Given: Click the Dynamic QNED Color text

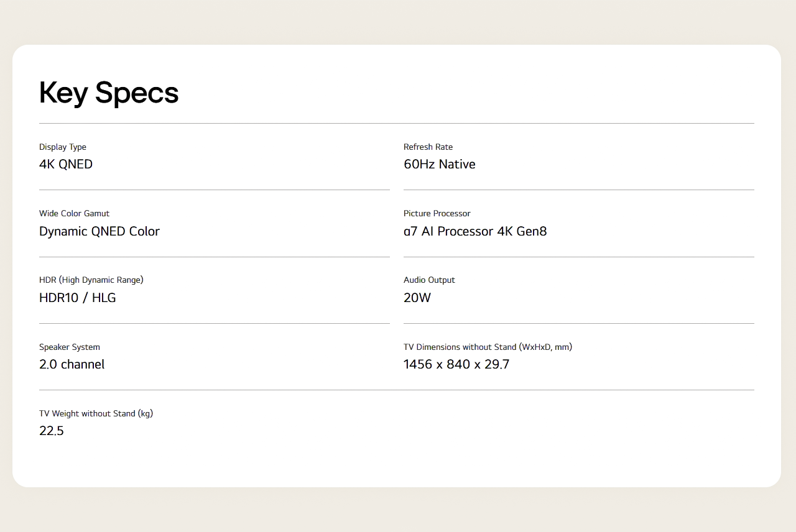Looking at the screenshot, I should [99, 231].
